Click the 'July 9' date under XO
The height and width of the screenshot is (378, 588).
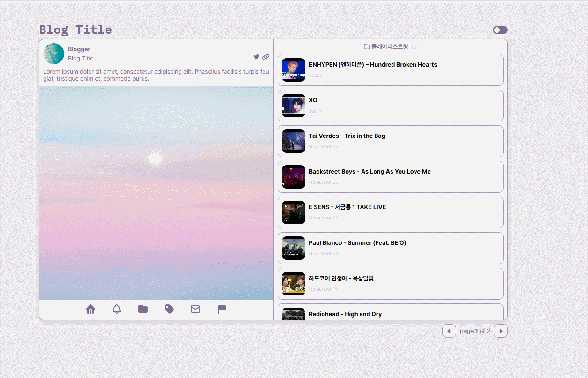(315, 111)
